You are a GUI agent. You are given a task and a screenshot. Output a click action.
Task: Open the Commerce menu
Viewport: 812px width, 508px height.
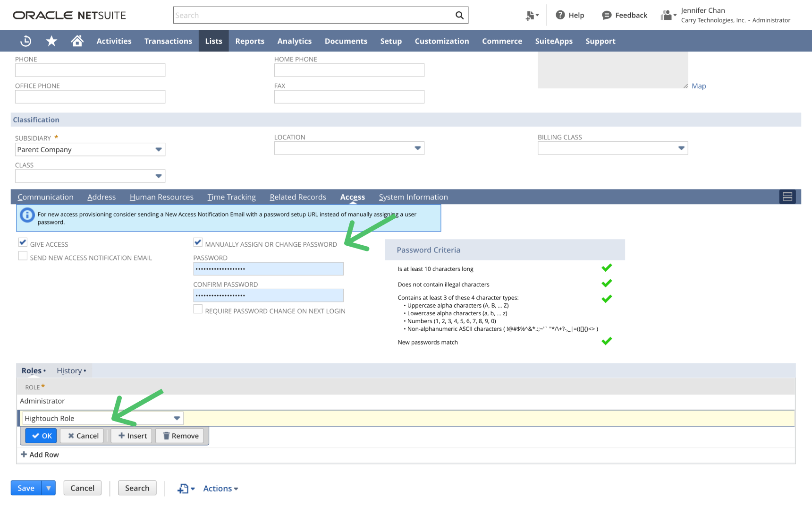tap(502, 41)
